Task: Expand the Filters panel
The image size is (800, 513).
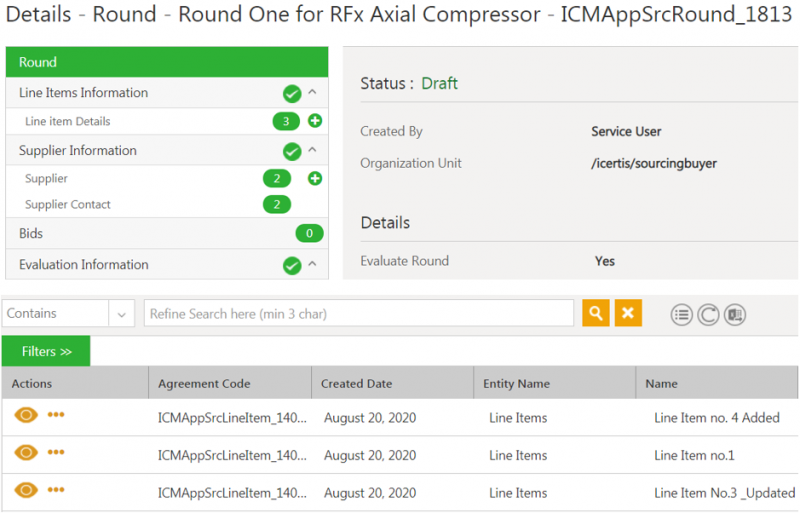Action: coord(46,351)
